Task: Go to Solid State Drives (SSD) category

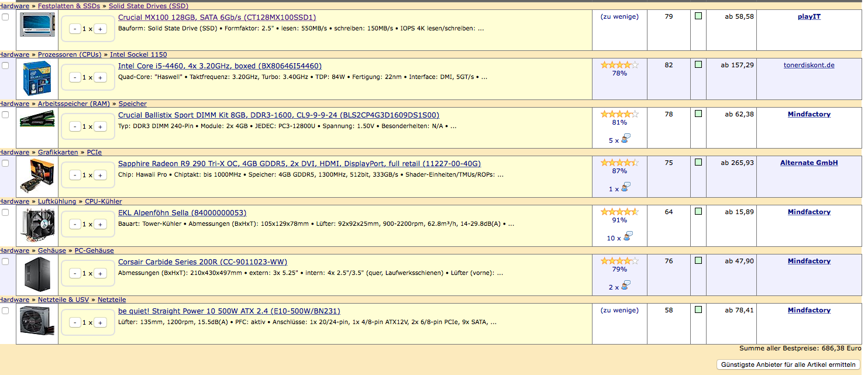Action: [149, 6]
